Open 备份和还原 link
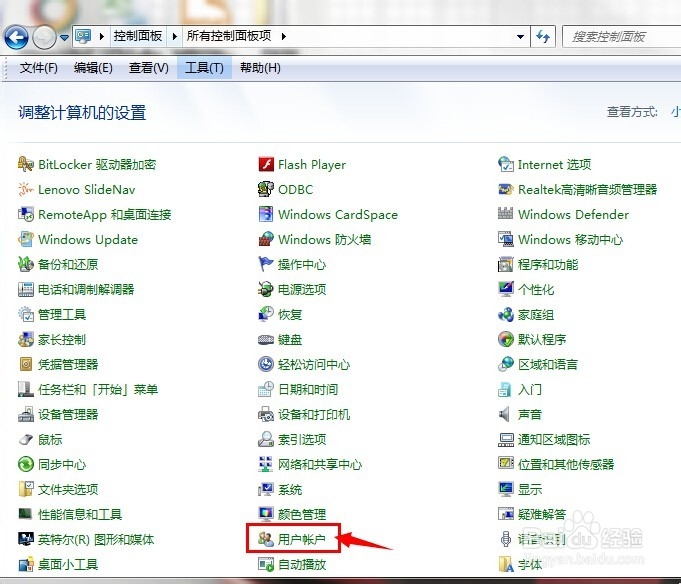The width and height of the screenshot is (681, 584). 68,264
